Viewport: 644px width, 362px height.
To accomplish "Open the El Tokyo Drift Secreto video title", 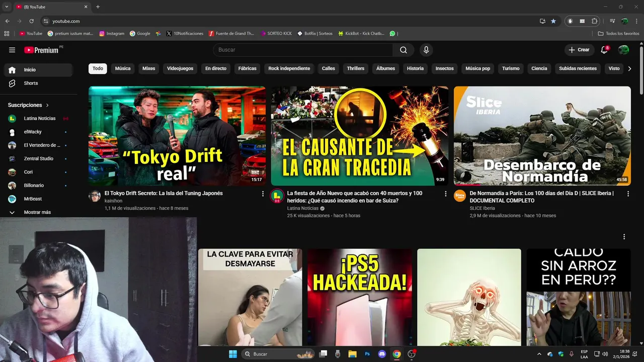I will click(164, 193).
